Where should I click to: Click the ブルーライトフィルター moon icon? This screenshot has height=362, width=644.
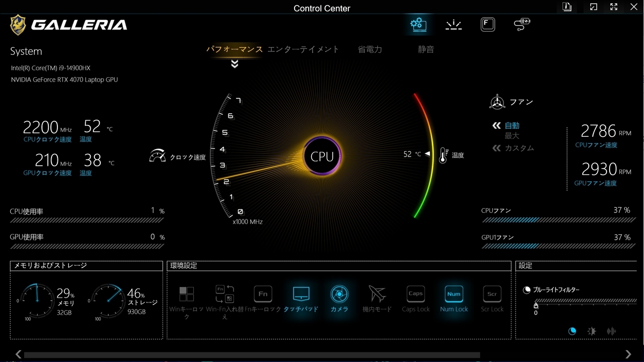527,290
